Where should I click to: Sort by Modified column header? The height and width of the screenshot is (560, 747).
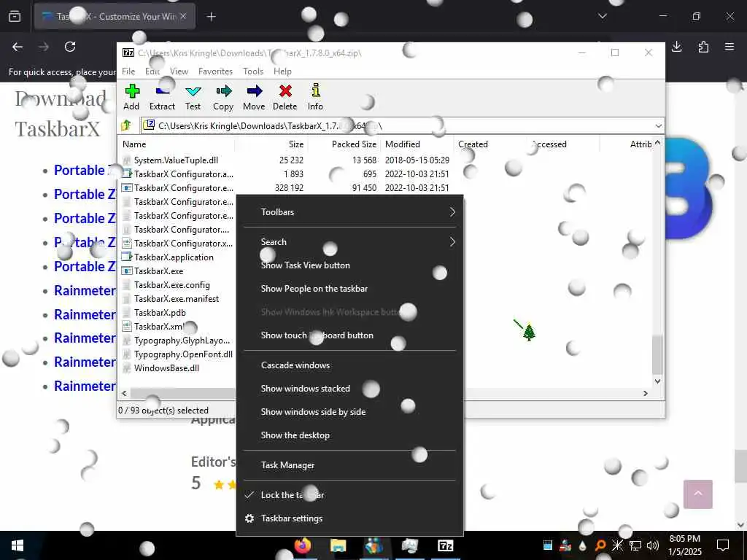417,144
